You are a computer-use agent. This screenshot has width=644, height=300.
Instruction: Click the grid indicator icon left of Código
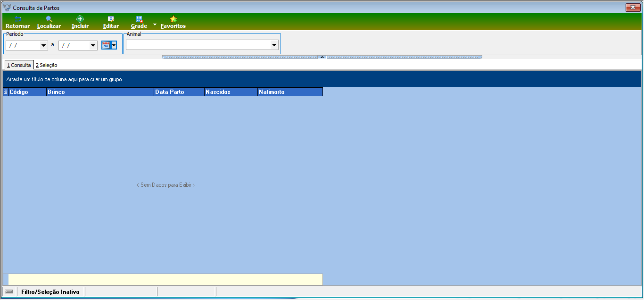pyautogui.click(x=6, y=92)
